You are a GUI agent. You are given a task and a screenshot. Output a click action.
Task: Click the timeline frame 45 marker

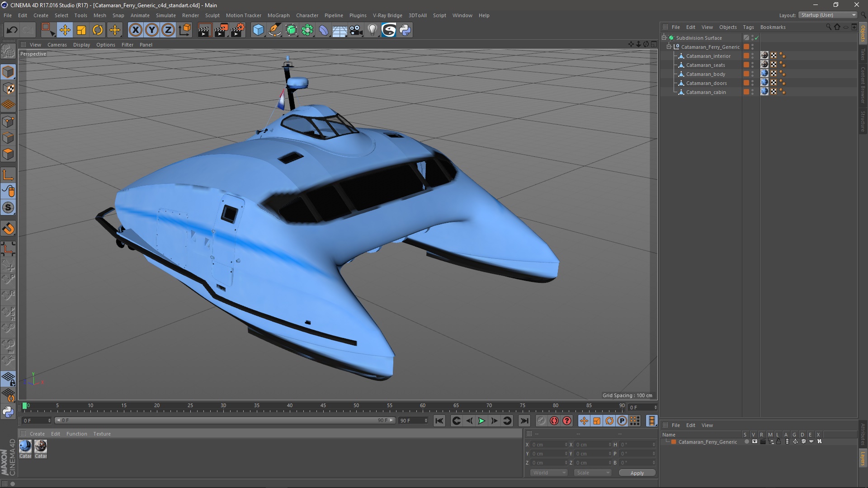[x=323, y=406]
